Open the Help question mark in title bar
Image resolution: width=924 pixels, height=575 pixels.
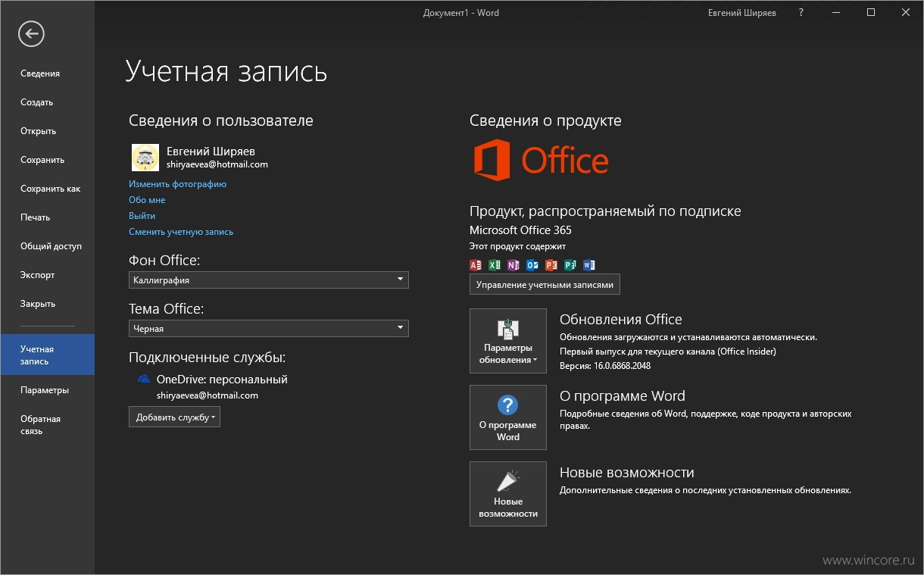801,13
